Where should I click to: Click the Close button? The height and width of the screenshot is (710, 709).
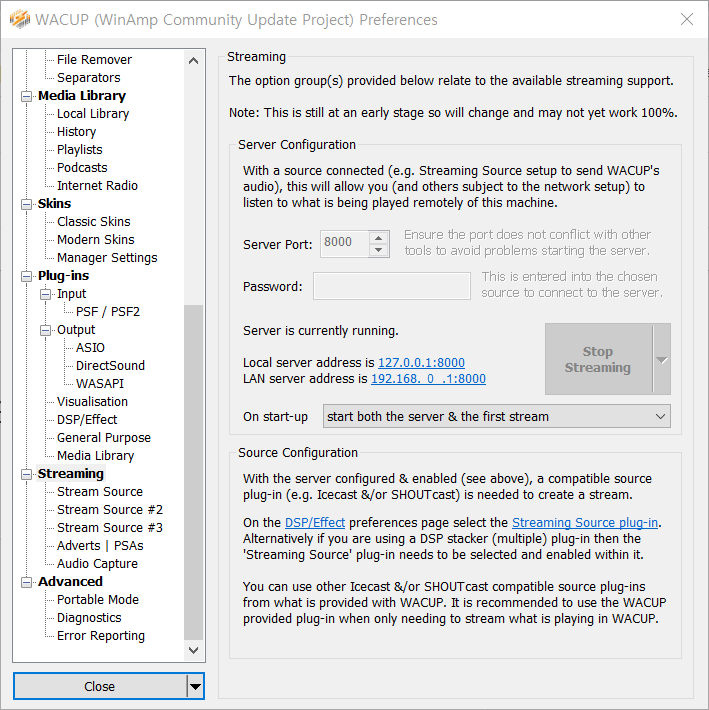(100, 686)
